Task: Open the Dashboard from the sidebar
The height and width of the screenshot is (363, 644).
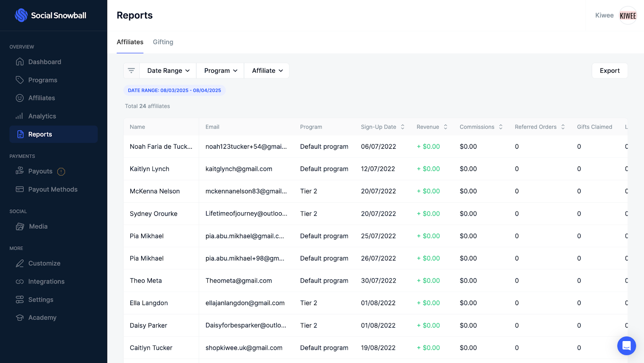Action: (44, 62)
